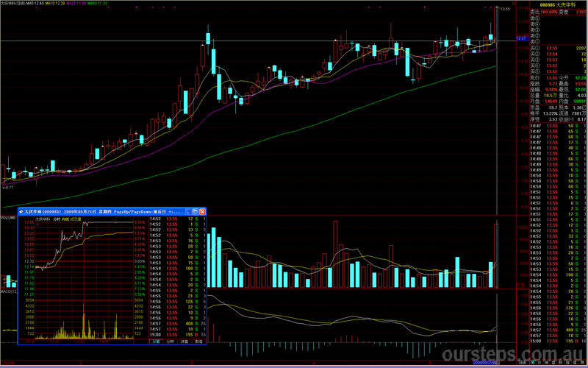Click the VOLUME panel label
588x368 pixels.
(x=7, y=218)
